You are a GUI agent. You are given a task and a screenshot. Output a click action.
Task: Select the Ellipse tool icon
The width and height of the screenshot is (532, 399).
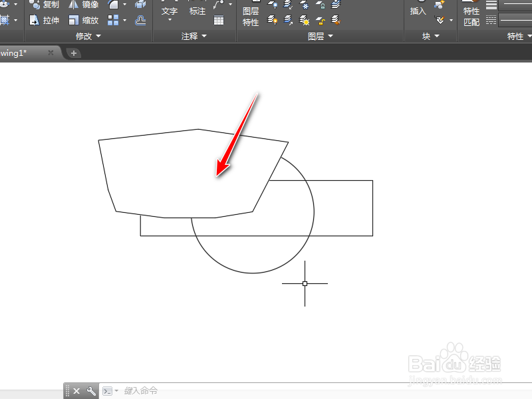tap(5, 5)
